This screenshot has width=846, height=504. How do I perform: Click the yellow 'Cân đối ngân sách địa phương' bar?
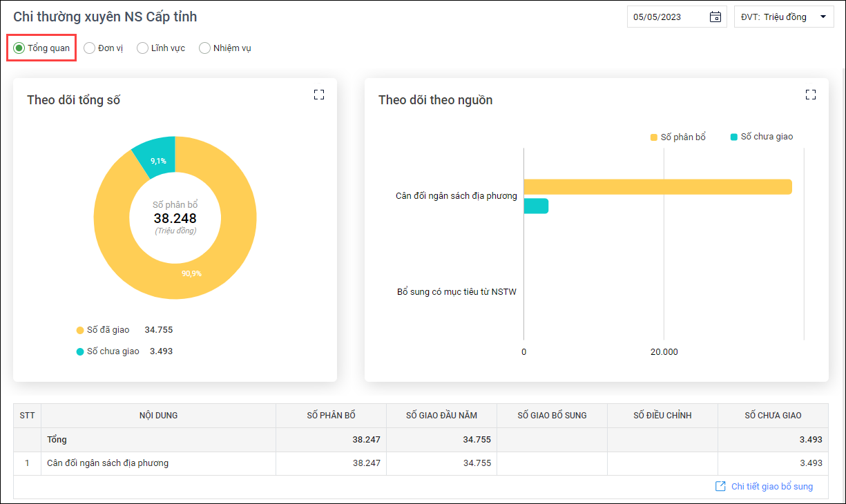656,187
